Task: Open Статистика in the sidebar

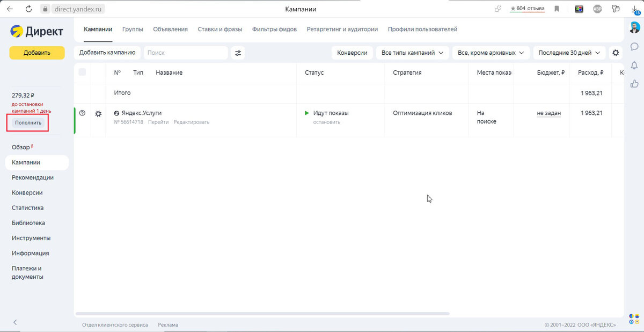Action: [27, 207]
